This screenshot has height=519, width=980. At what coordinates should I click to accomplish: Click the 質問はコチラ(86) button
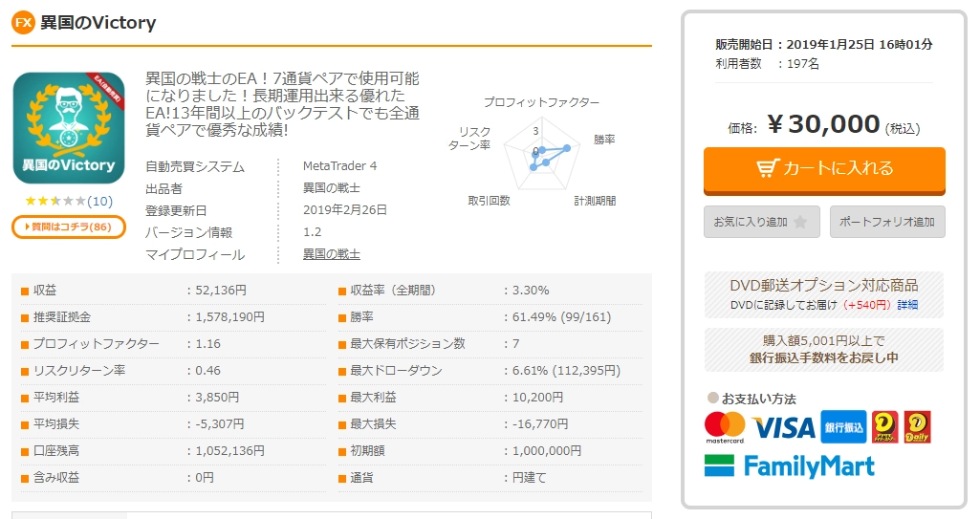[x=68, y=227]
